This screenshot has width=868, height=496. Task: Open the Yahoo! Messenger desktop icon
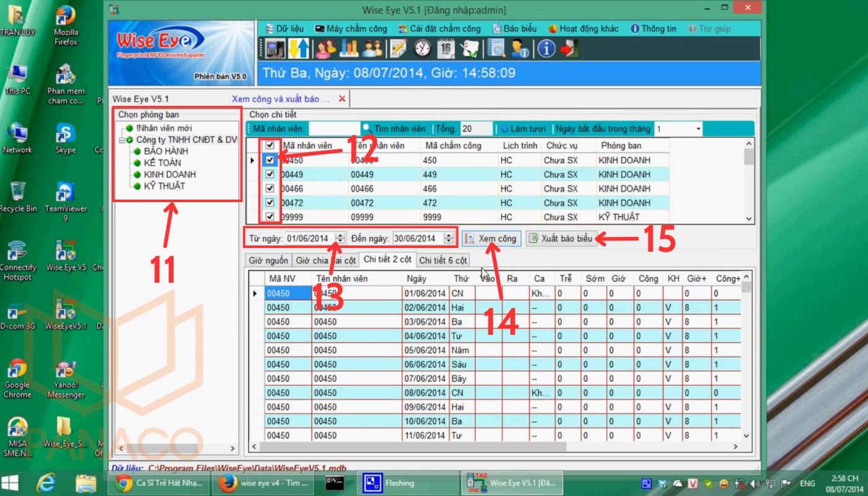click(x=66, y=378)
